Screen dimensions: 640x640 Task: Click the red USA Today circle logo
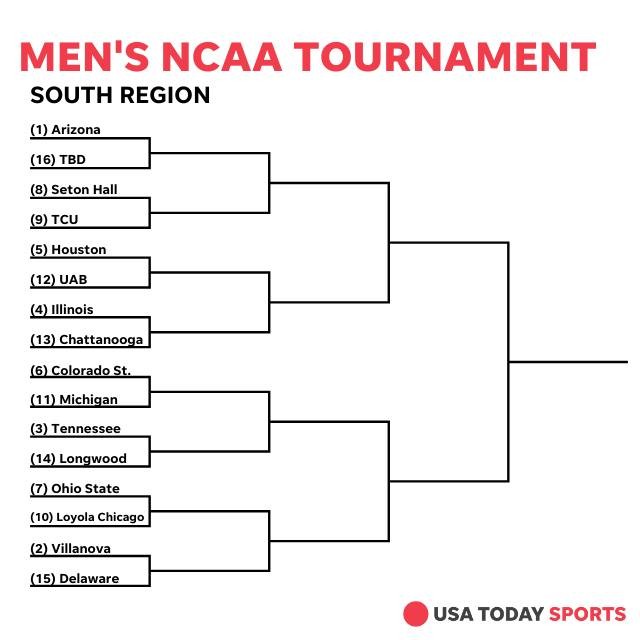[x=415, y=614]
